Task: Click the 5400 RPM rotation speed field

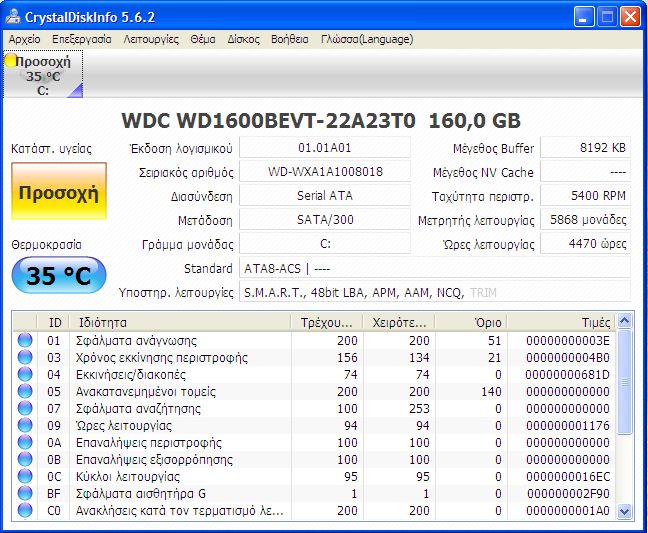Action: point(586,196)
